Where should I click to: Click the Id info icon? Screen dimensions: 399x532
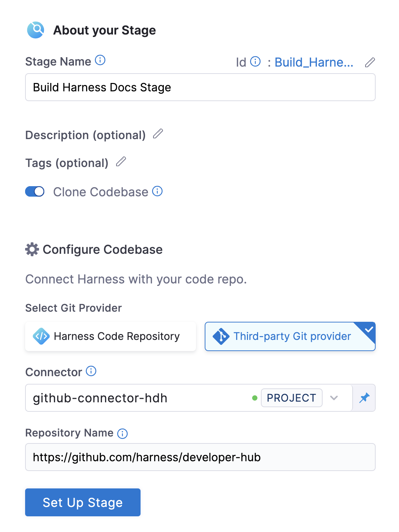pos(255,62)
